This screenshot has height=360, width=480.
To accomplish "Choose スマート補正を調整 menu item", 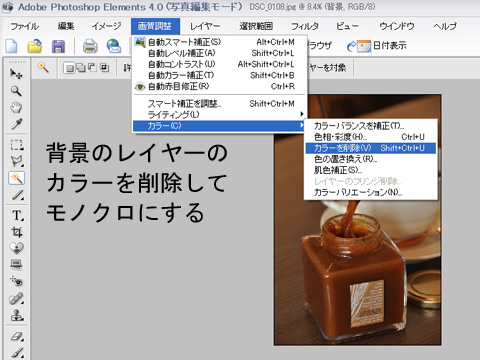I will pos(220,104).
